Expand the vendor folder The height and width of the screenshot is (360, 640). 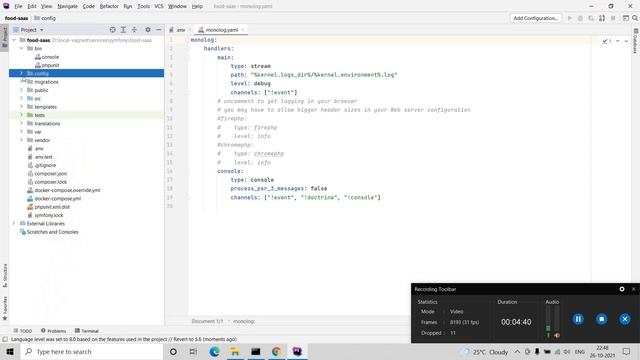pyautogui.click(x=21, y=140)
